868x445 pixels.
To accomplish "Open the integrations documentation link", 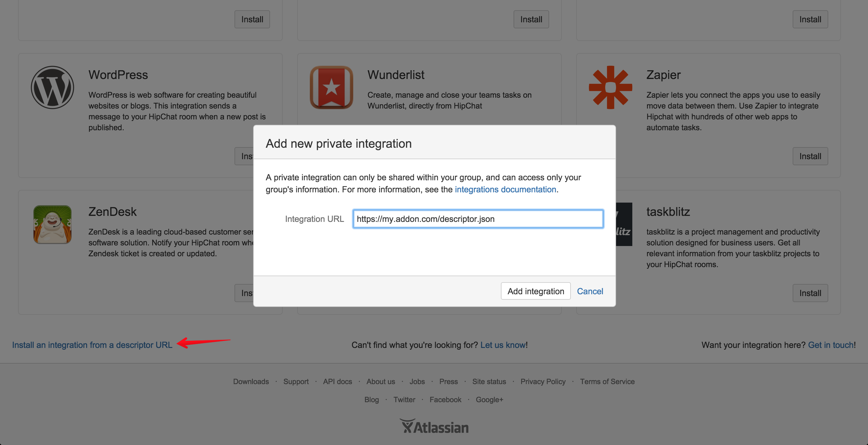I will (505, 189).
